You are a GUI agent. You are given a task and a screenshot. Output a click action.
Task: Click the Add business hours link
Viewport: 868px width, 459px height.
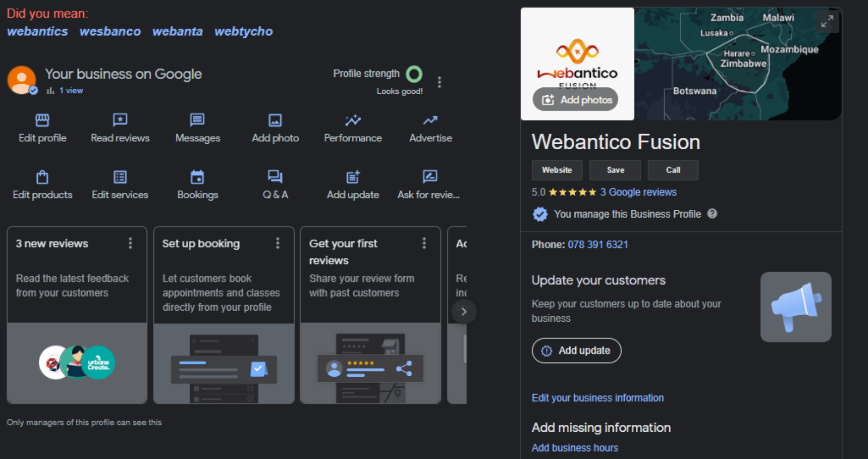point(575,448)
